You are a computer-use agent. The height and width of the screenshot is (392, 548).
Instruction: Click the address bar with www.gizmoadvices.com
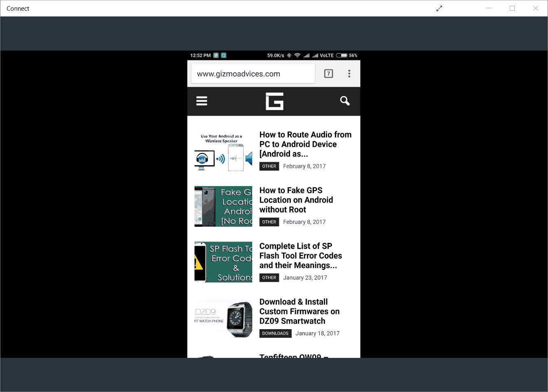pyautogui.click(x=253, y=74)
